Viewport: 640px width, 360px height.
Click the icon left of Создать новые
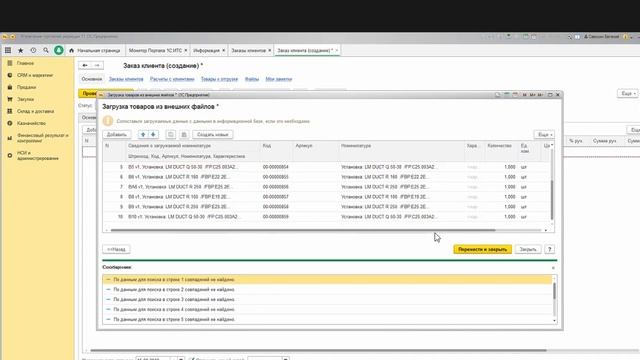point(184,134)
